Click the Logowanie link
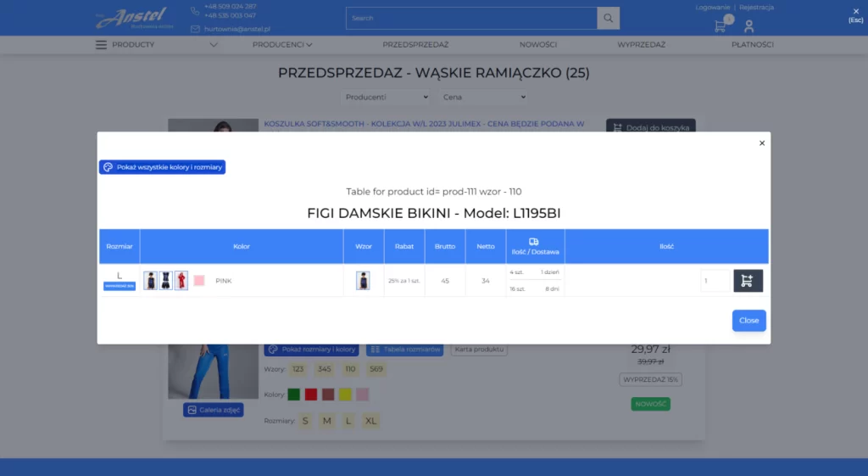Screen dimensions: 868x476 click(x=712, y=7)
